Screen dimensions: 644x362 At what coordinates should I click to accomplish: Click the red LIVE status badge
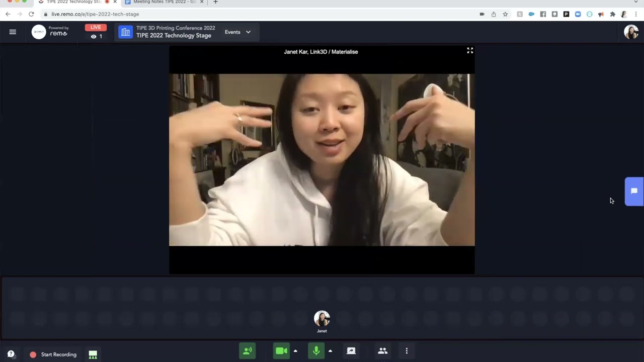(x=96, y=28)
